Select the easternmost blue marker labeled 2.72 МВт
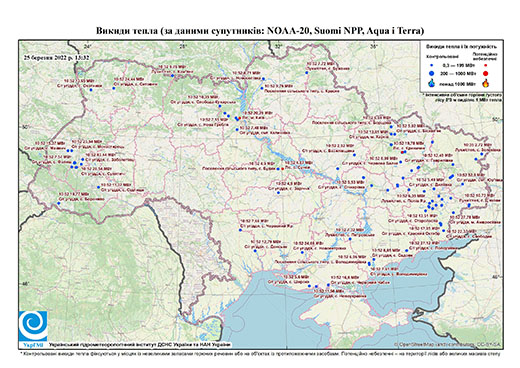This screenshot has width=520, height=368. (482, 154)
